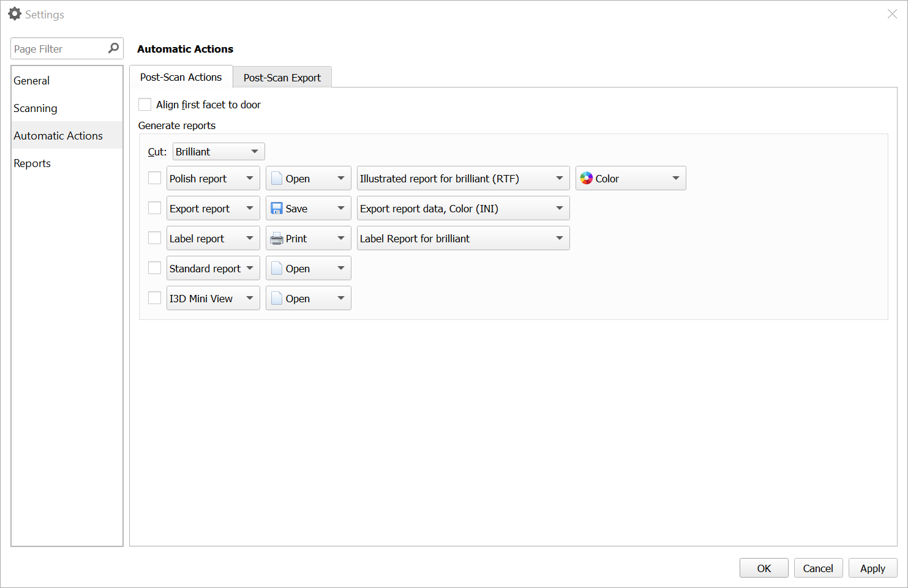Click the gear icon in the Settings title bar
Image resolution: width=908 pixels, height=588 pixels.
[x=14, y=13]
